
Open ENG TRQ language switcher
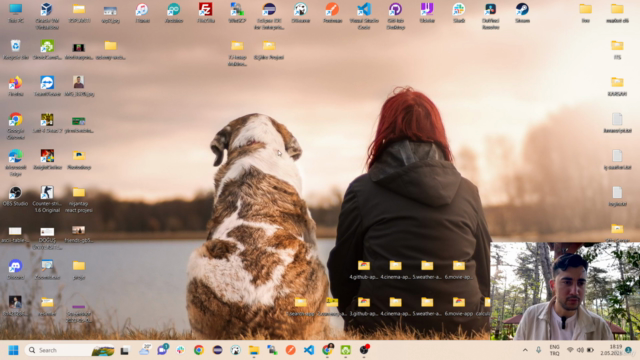tap(554, 350)
